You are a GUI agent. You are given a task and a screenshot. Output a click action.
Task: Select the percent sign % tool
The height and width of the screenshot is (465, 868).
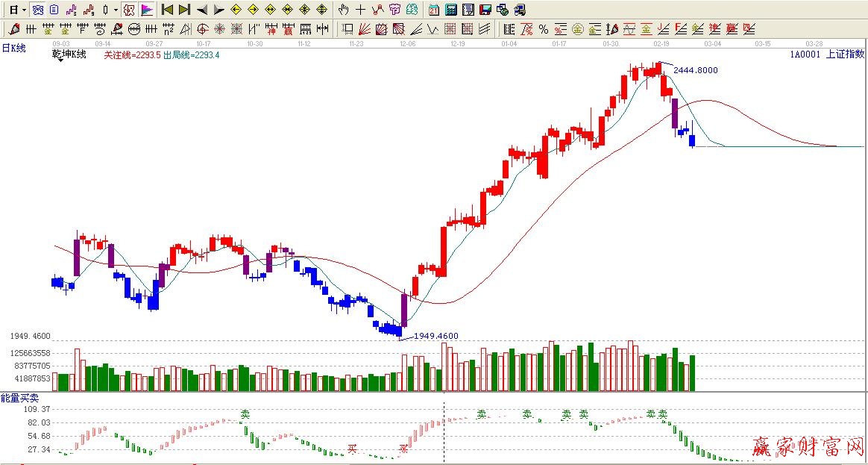coord(544,29)
